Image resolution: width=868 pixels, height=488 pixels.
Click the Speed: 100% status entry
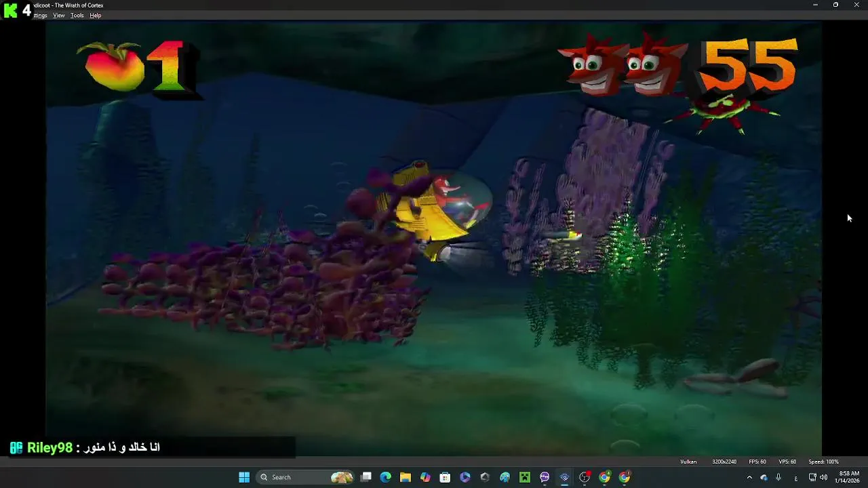[823, 462]
